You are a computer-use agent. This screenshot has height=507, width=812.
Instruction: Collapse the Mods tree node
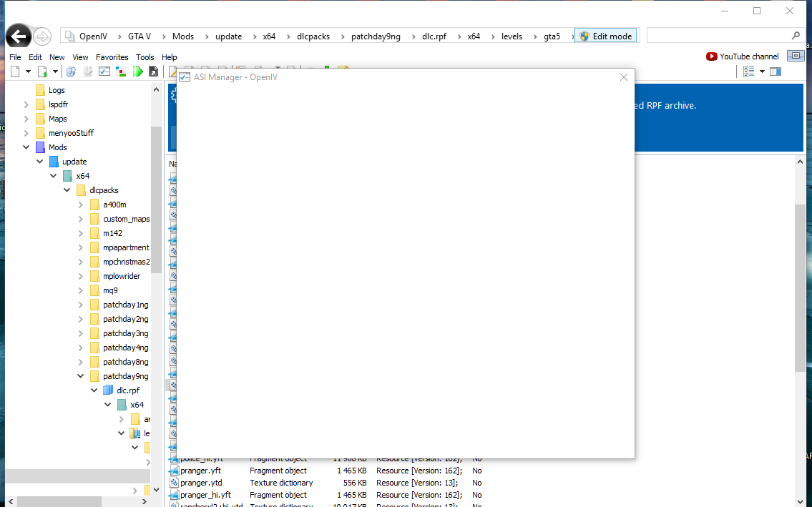tap(26, 147)
